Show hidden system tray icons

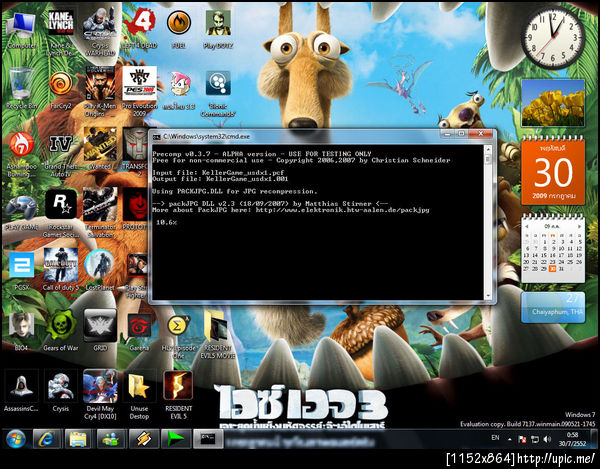tap(510, 440)
